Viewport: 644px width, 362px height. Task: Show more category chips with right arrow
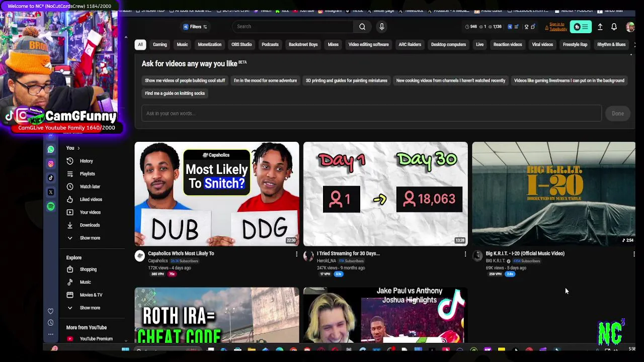tap(634, 45)
